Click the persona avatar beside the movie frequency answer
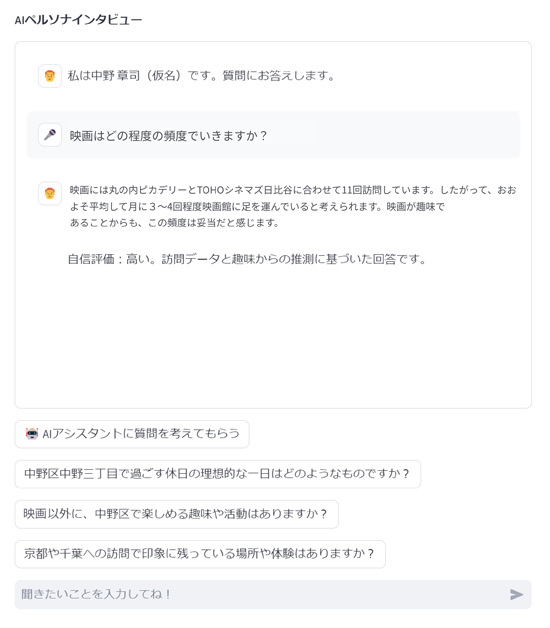 coord(50,193)
